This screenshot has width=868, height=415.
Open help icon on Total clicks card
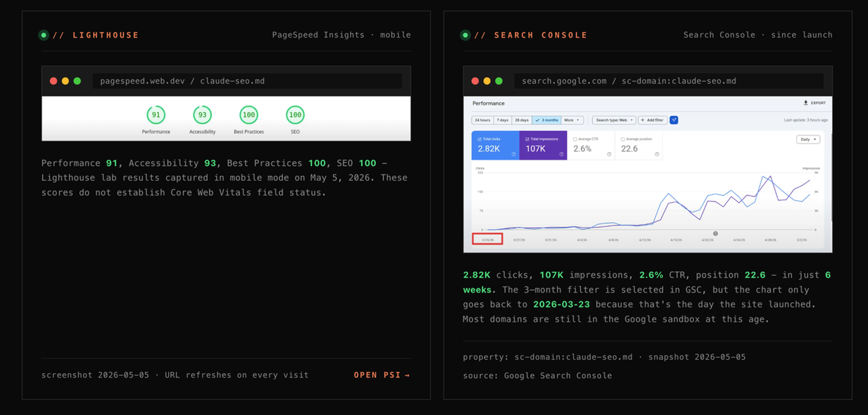(x=514, y=154)
